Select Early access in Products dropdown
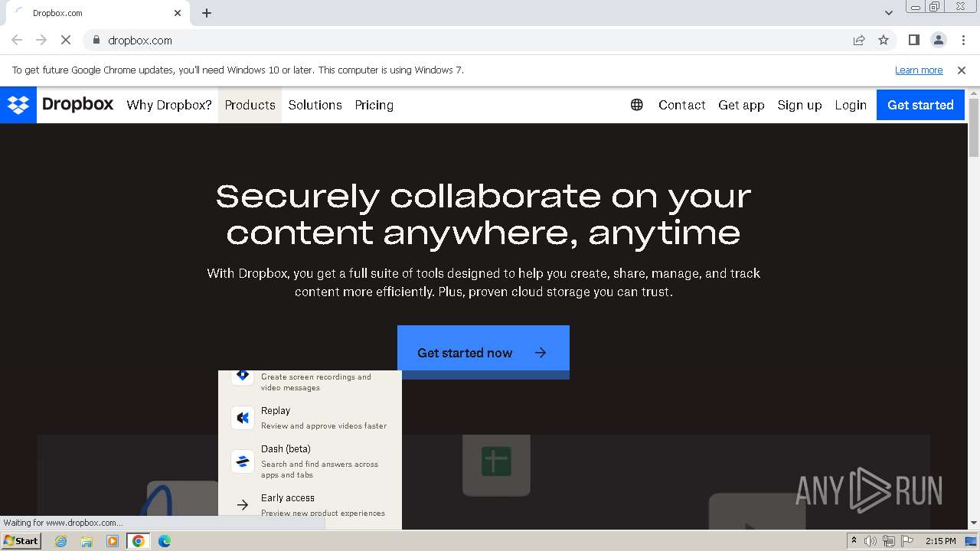980x551 pixels. tap(309, 505)
